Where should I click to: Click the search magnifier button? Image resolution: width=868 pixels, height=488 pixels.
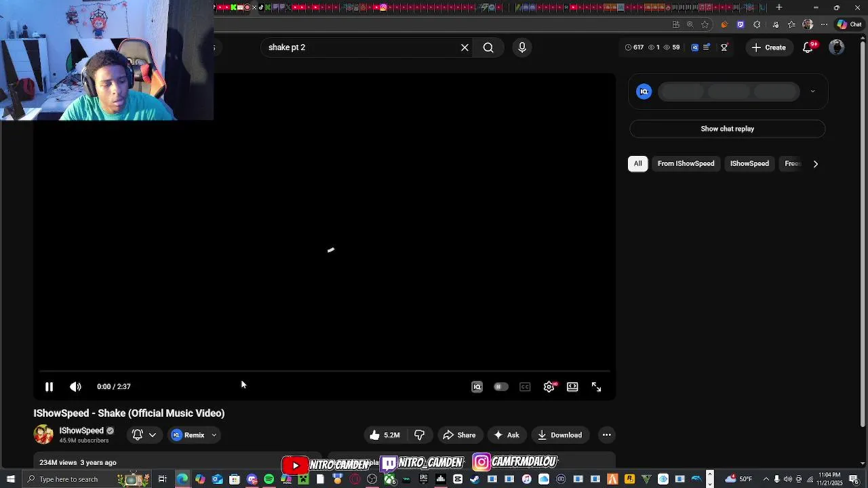(x=488, y=47)
